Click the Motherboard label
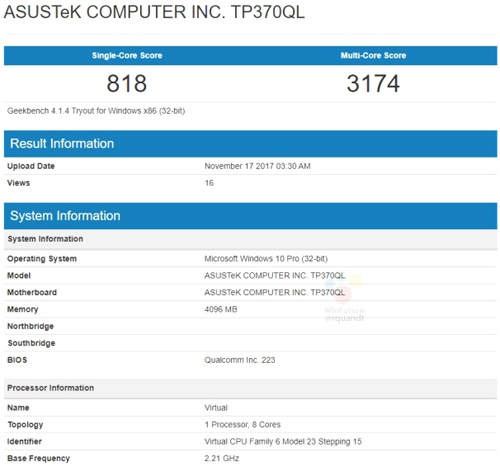Screen dimensions: 500x466 pos(32,292)
